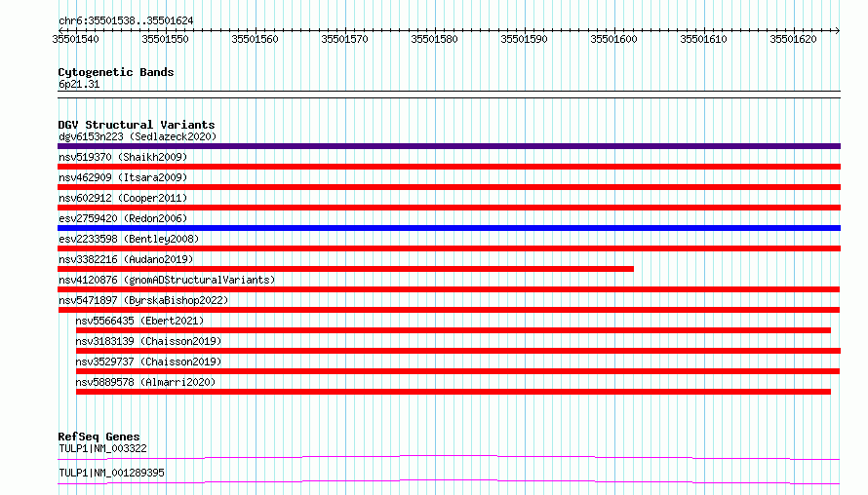Select the shorter red bar of nsv3382216
The width and height of the screenshot is (868, 495).
345,269
